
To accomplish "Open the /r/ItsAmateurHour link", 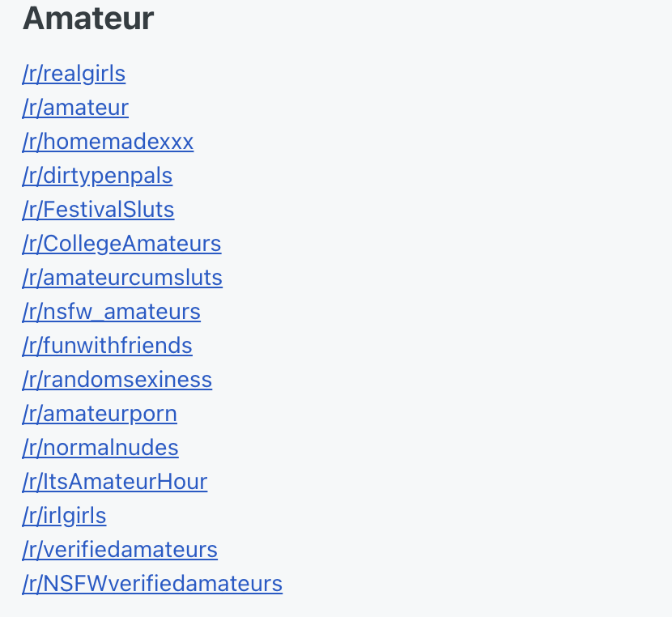I will pos(115,482).
